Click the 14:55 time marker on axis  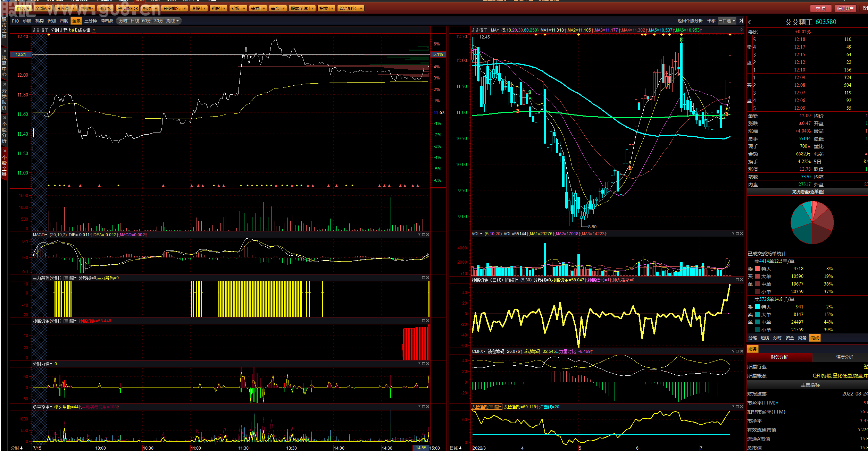tap(421, 448)
